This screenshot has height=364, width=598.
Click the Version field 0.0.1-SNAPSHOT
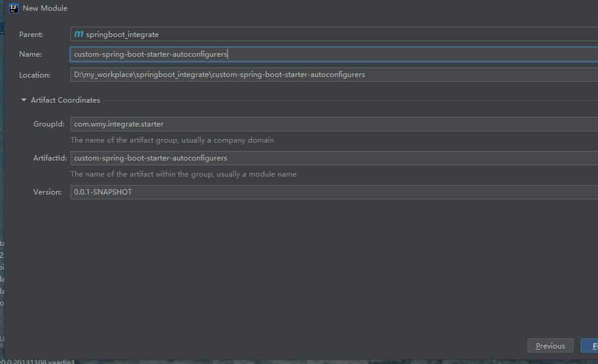click(x=334, y=192)
